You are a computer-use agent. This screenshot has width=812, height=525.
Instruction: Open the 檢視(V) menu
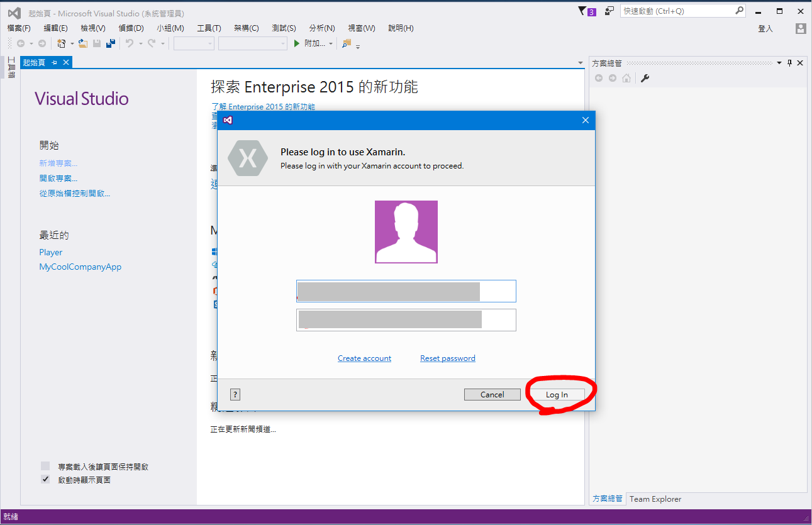(93, 28)
